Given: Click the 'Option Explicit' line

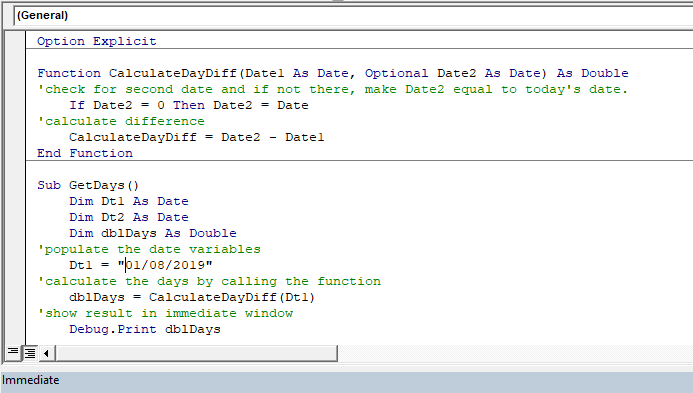Looking at the screenshot, I should click(97, 41).
